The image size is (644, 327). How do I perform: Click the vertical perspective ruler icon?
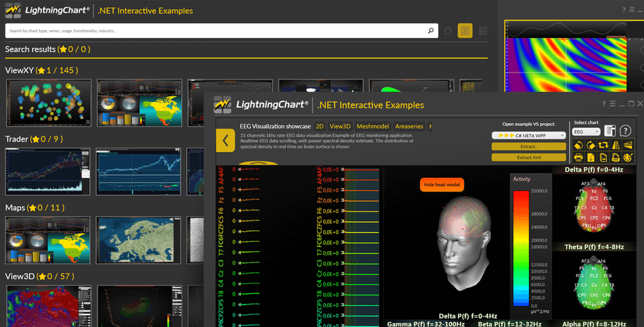(615, 145)
